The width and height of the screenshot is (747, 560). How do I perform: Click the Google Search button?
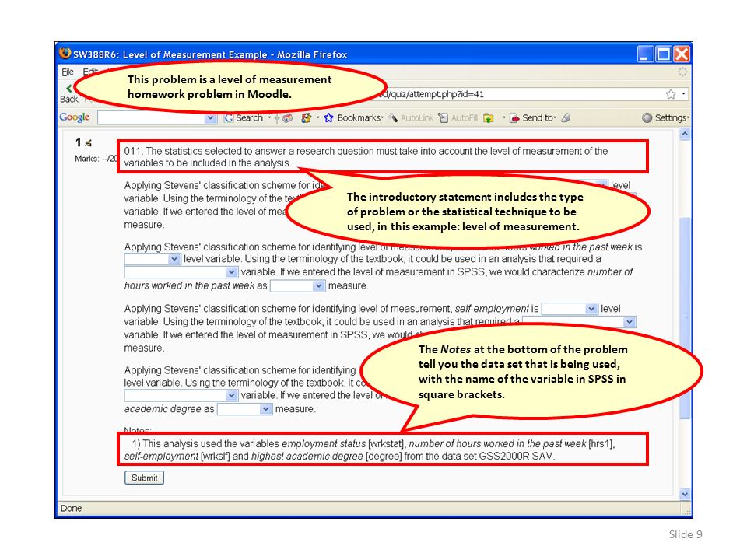pyautogui.click(x=244, y=117)
